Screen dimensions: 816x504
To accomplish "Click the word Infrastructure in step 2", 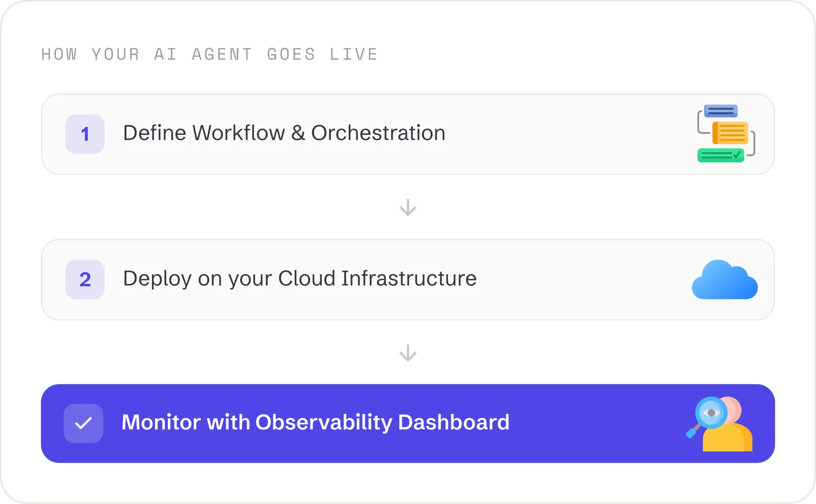I will pyautogui.click(x=409, y=279).
